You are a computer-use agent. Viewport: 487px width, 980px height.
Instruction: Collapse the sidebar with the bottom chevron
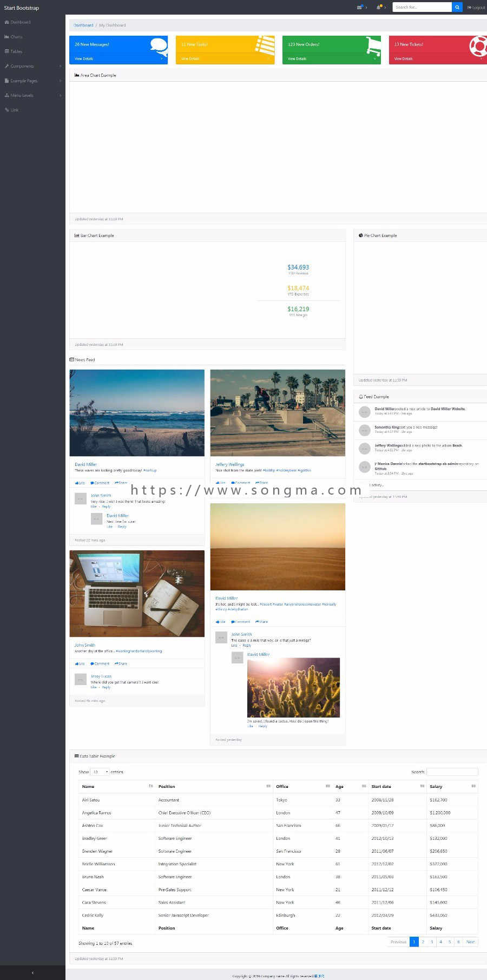[x=32, y=972]
